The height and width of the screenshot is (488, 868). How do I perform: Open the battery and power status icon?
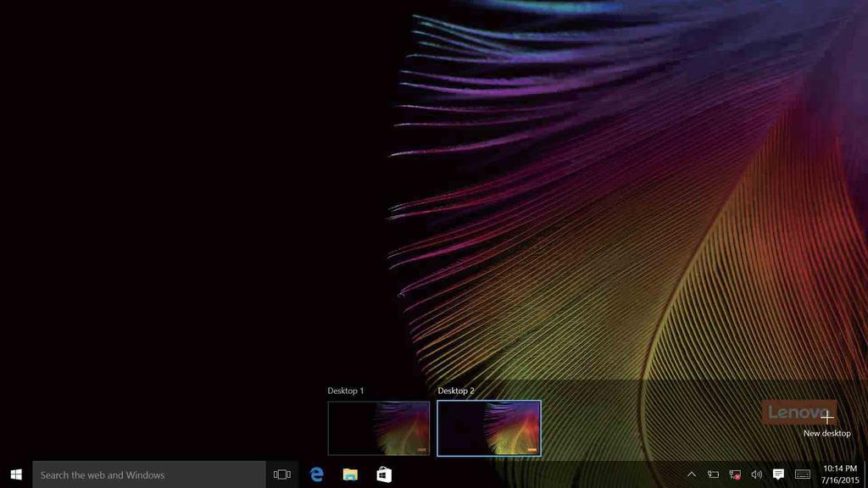pos(713,474)
